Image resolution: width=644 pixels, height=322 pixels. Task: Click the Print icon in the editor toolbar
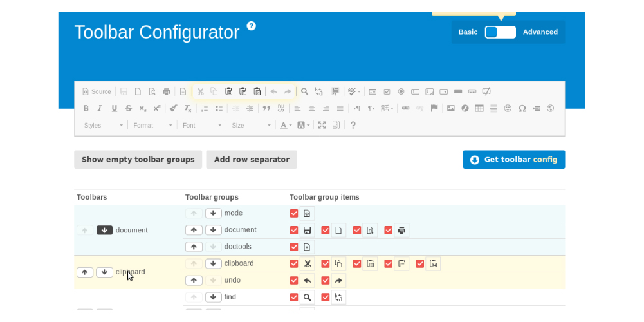[x=167, y=91]
